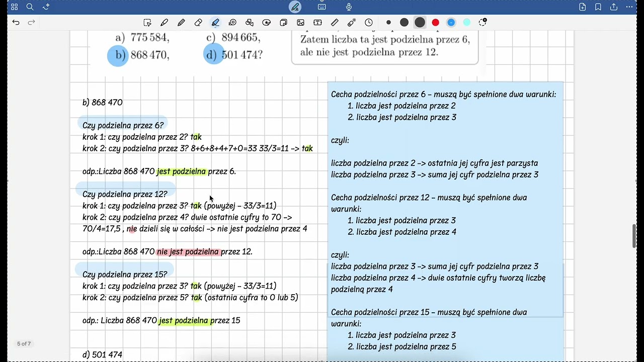
Task: Choose the largest stroke thickness dot
Action: (420, 23)
